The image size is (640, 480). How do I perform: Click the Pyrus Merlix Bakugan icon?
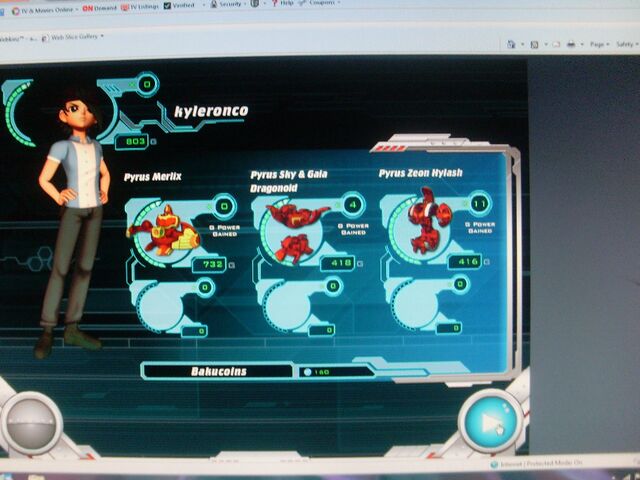[162, 232]
